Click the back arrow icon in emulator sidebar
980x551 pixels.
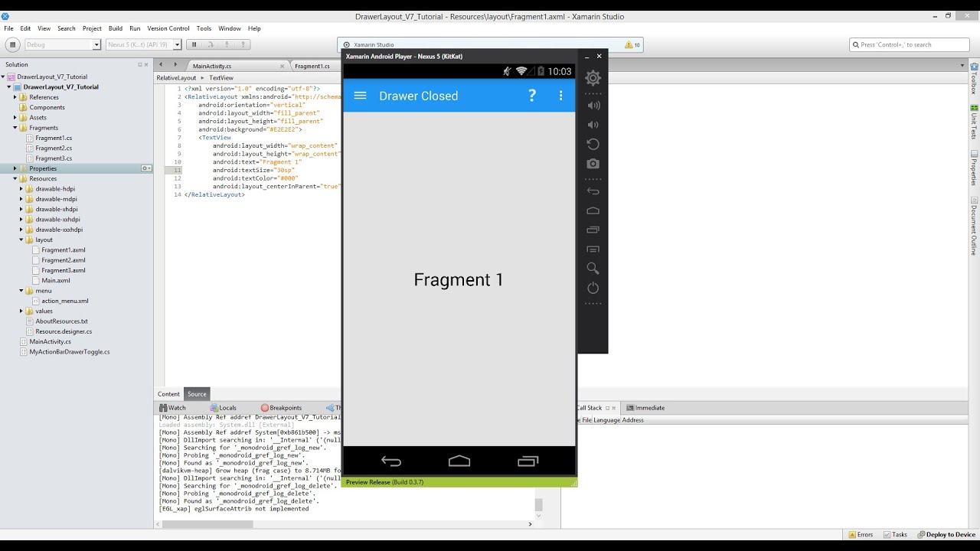point(593,191)
